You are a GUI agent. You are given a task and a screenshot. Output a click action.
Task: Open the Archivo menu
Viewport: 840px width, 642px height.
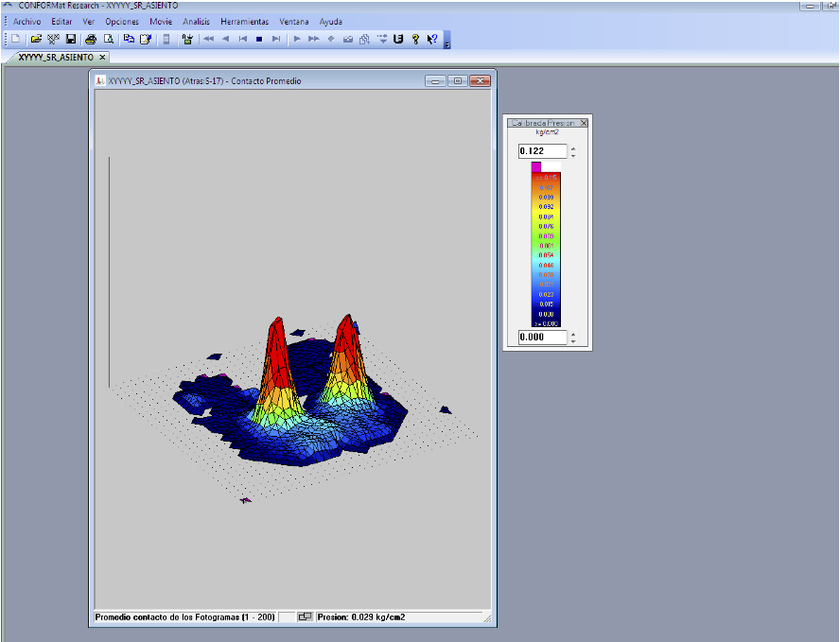pos(26,21)
